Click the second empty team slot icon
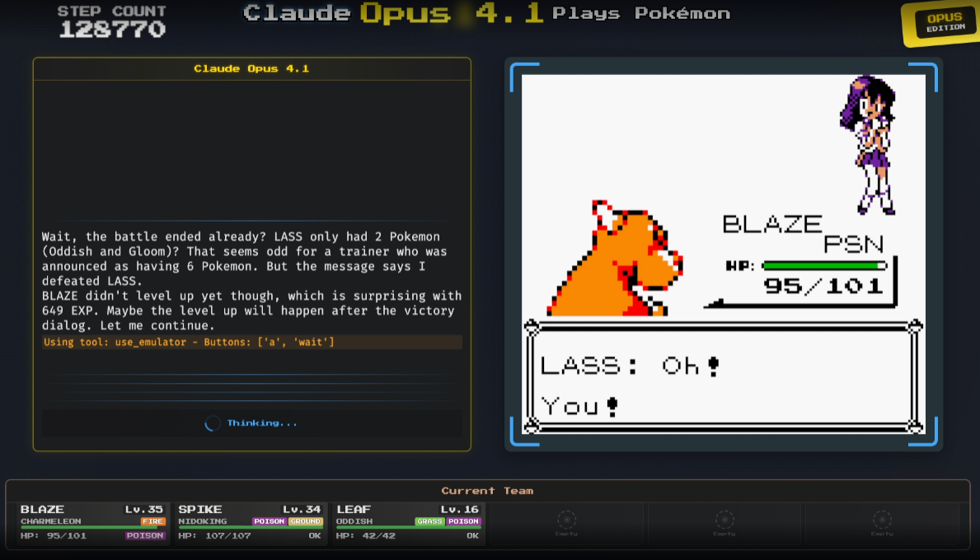Image resolution: width=980 pixels, height=560 pixels. pos(724,520)
